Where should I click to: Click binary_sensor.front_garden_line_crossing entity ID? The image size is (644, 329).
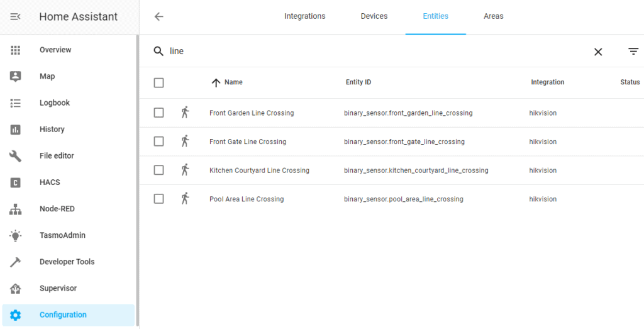408,113
